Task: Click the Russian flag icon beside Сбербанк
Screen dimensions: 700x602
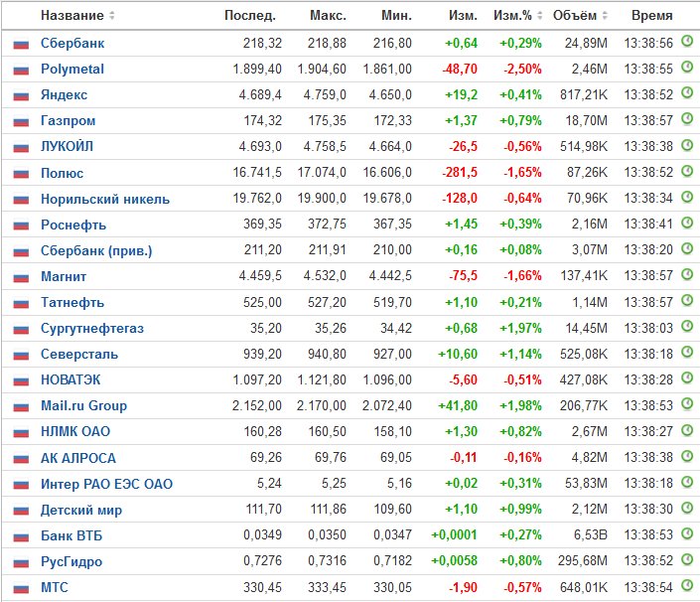Action: (x=21, y=45)
